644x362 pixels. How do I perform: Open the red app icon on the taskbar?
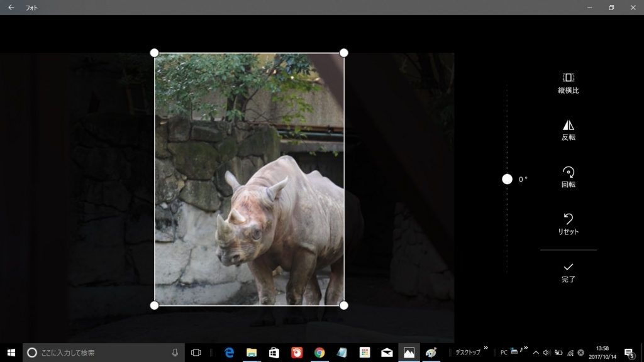point(297,353)
